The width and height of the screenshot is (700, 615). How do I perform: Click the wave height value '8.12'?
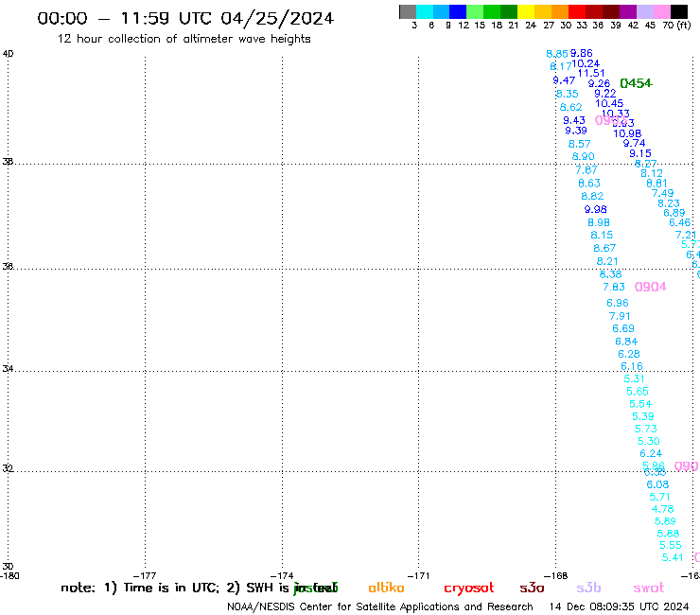pyautogui.click(x=652, y=173)
